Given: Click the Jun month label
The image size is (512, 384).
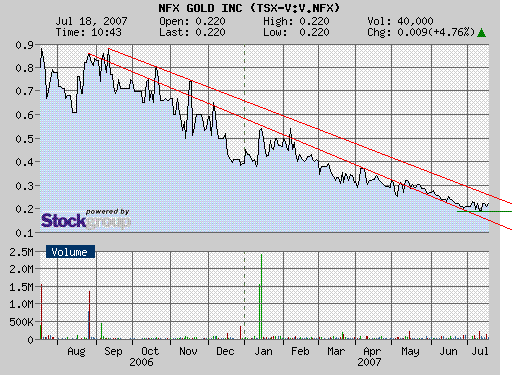Looking at the screenshot, I should click(448, 351).
